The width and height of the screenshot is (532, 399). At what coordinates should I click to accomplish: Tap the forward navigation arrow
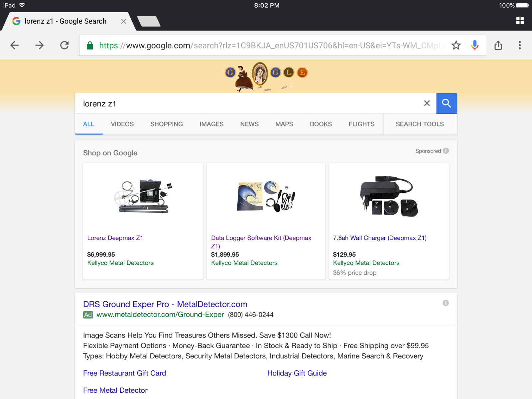pyautogui.click(x=40, y=45)
